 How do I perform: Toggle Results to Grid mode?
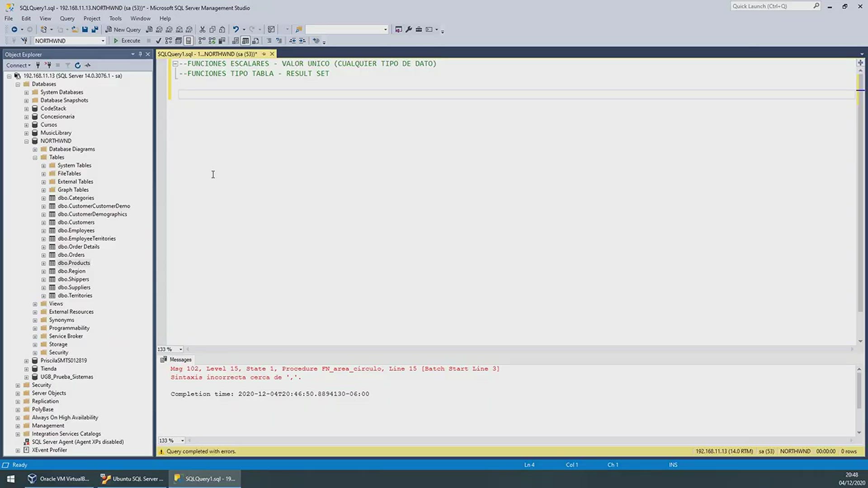[x=245, y=41]
